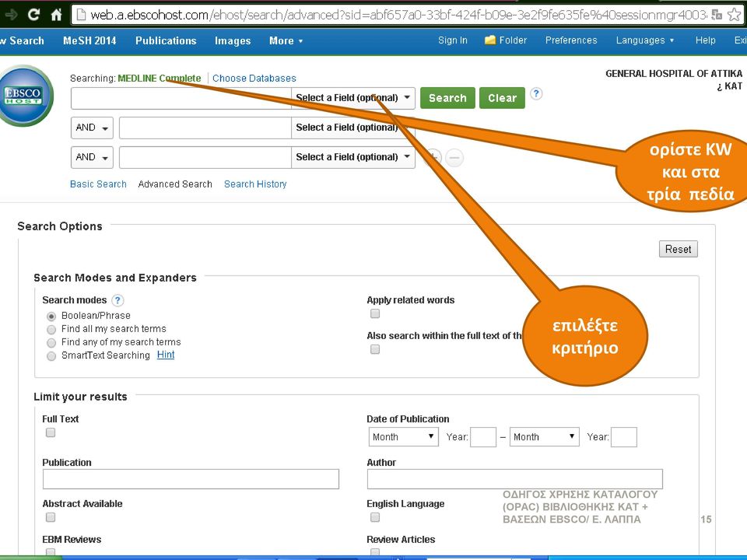The width and height of the screenshot is (747, 560).
Task: Open the help icon beside Clear button
Action: [536, 94]
